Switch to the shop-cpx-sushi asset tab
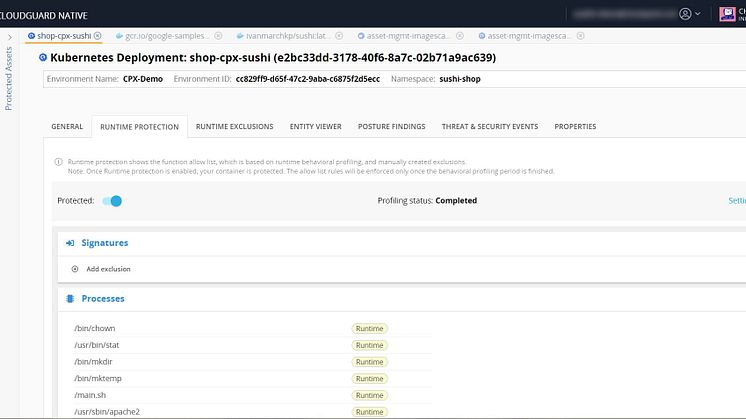This screenshot has height=419, width=746. point(64,36)
